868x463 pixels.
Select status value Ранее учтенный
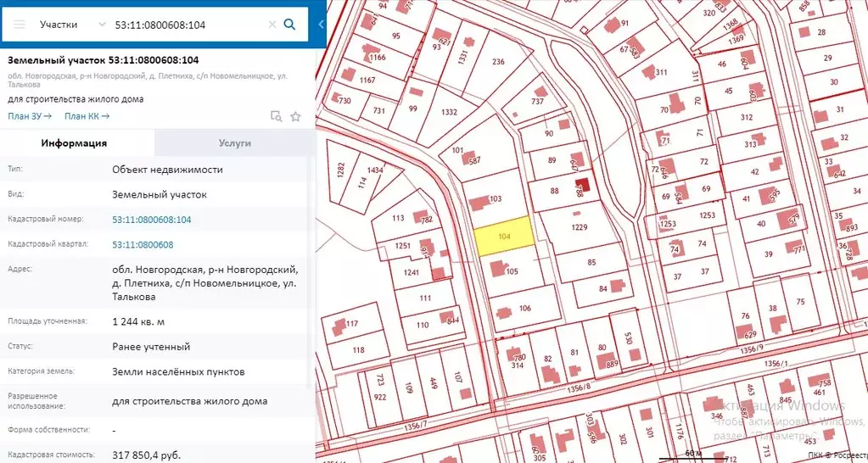(151, 347)
